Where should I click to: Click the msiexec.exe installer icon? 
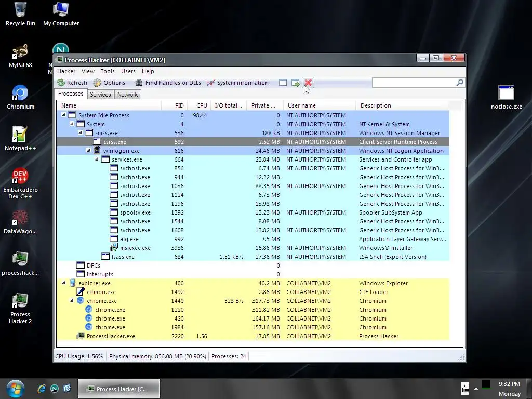point(114,248)
